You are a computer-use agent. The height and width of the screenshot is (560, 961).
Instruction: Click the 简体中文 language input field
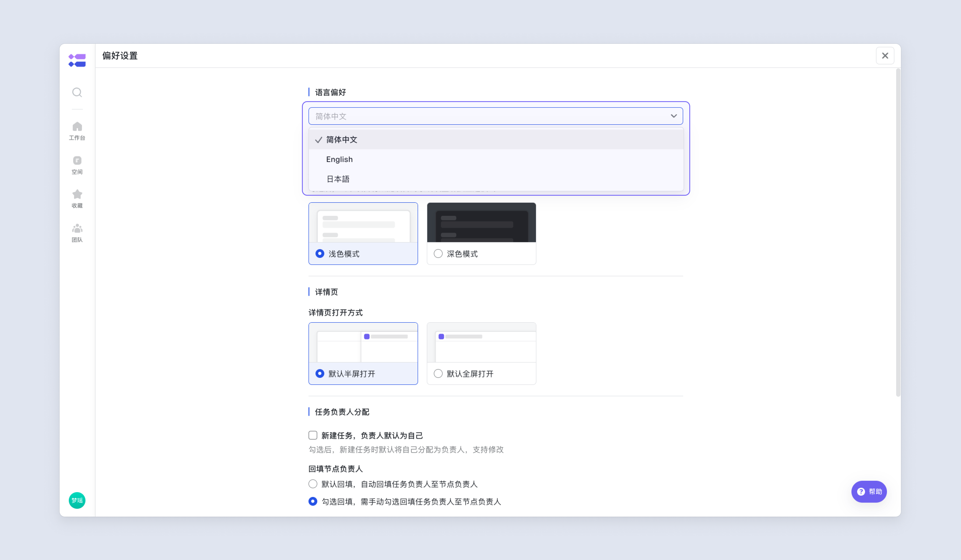coord(495,116)
